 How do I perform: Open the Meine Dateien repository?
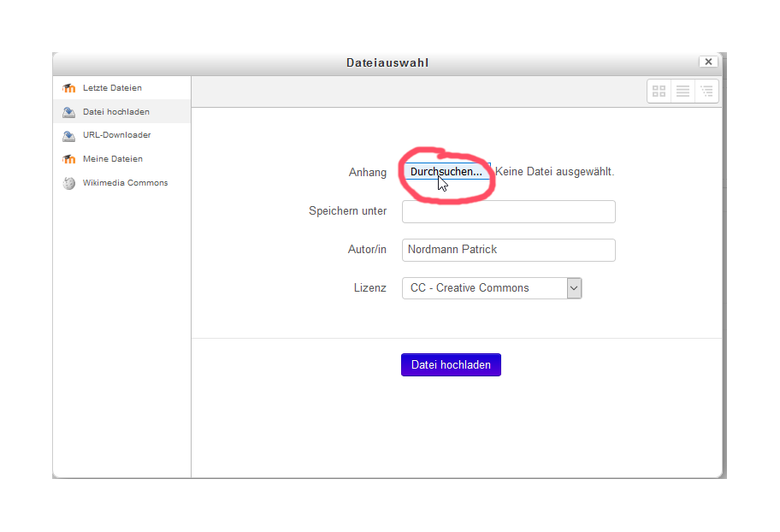[x=113, y=159]
